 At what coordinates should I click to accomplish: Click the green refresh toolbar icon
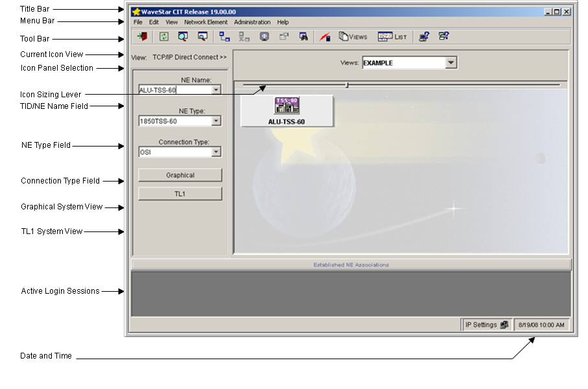tap(164, 37)
